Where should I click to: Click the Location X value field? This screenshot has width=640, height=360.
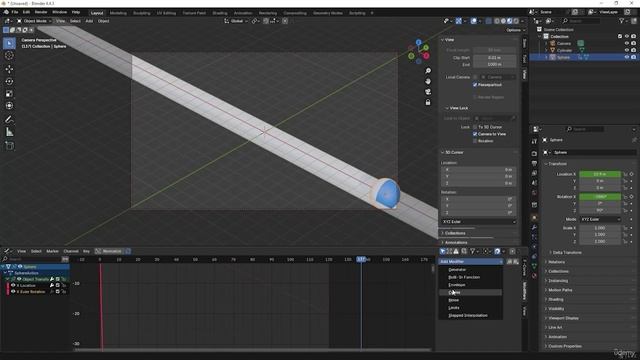(600, 174)
